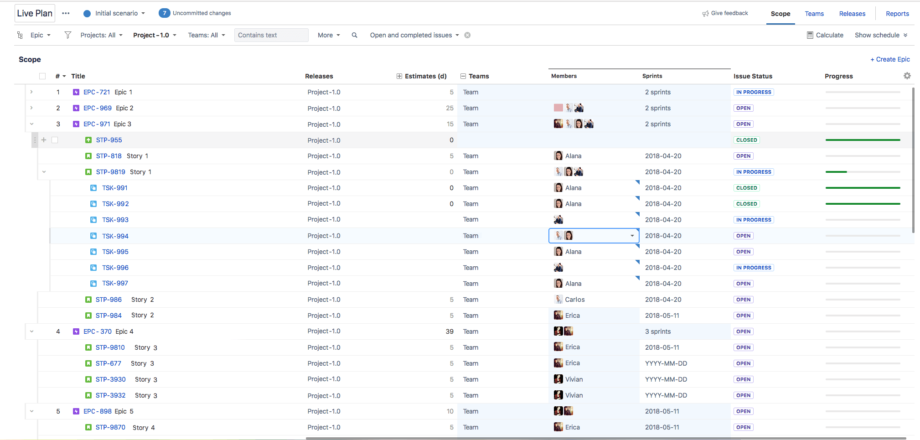The height and width of the screenshot is (440, 920).
Task: Open the Reports tab
Action: tap(897, 13)
